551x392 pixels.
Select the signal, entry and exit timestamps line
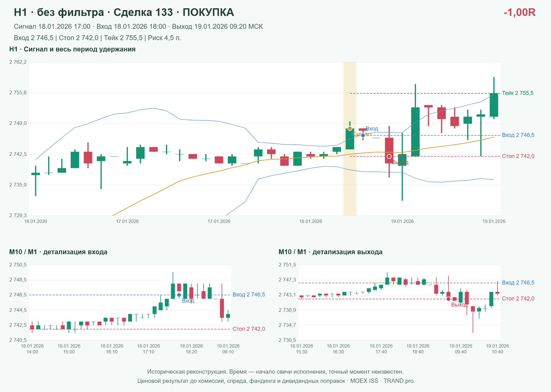click(x=138, y=27)
